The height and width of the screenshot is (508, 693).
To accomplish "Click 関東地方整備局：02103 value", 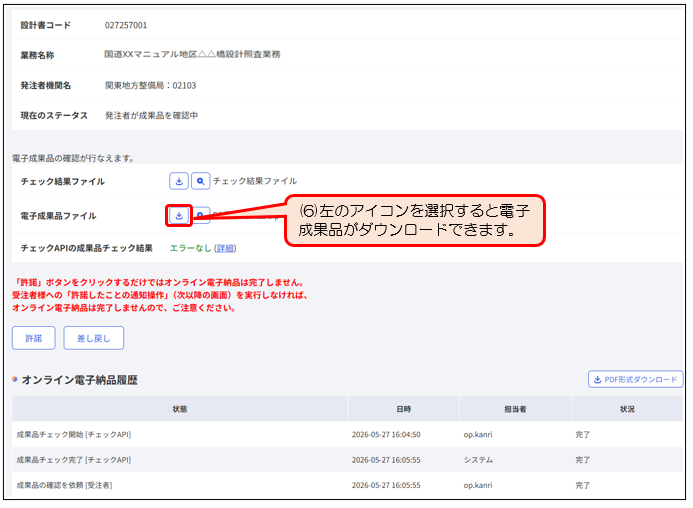I will tap(151, 85).
